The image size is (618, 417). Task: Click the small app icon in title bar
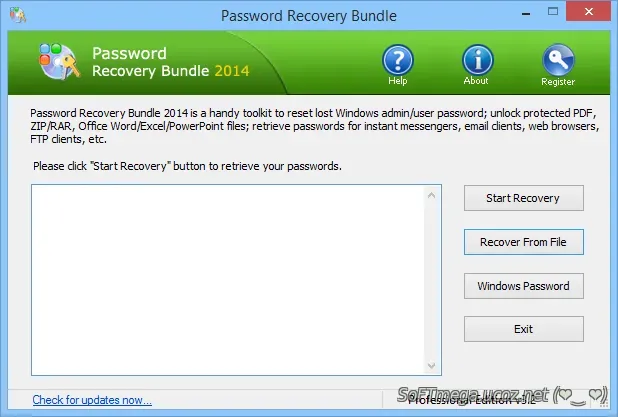18,15
